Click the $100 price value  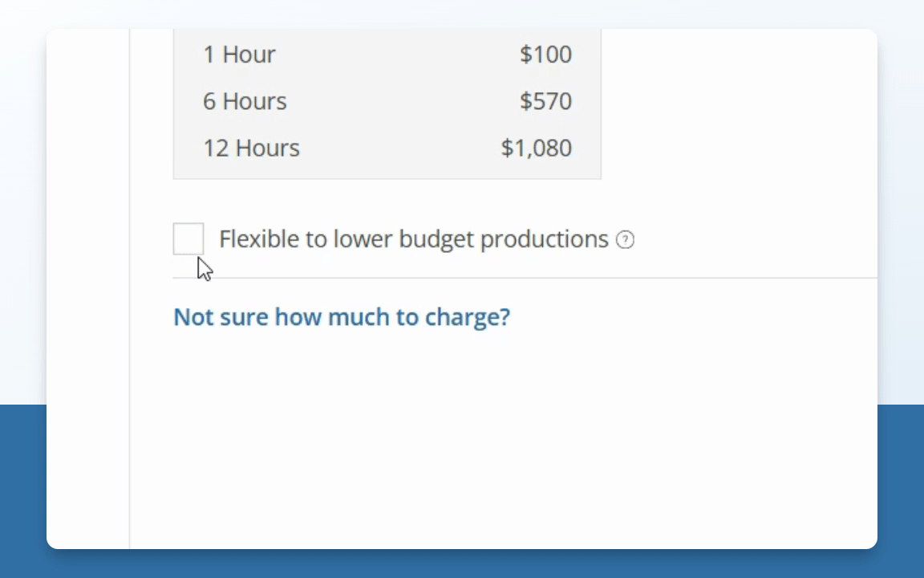pyautogui.click(x=545, y=55)
